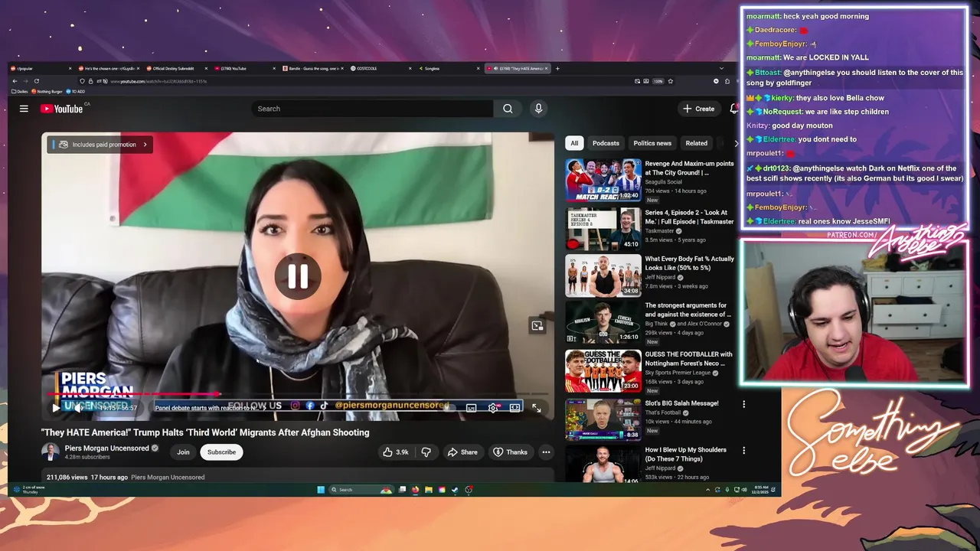Open File Explorer from the taskbar
The height and width of the screenshot is (551, 980).
click(x=429, y=490)
